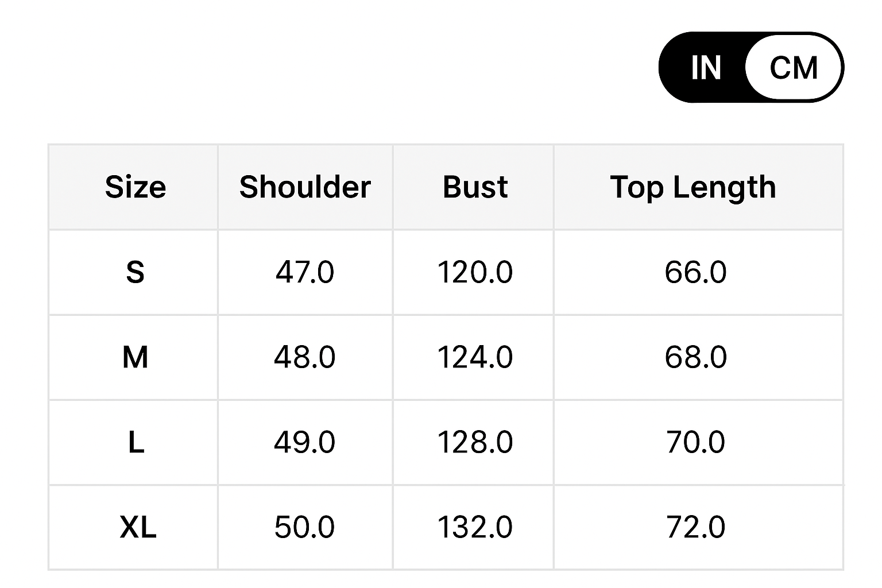Select the XL size row label
This screenshot has height=588, width=882.
click(138, 527)
